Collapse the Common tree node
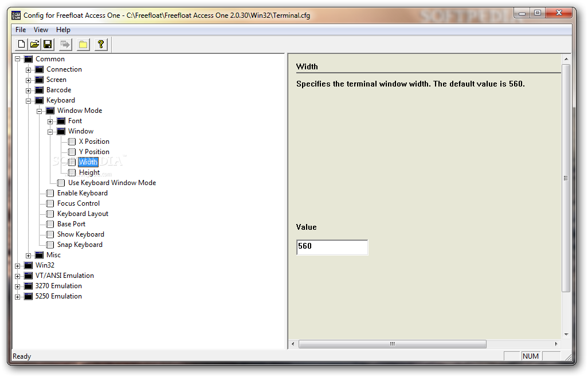The width and height of the screenshot is (588, 377). [17, 59]
